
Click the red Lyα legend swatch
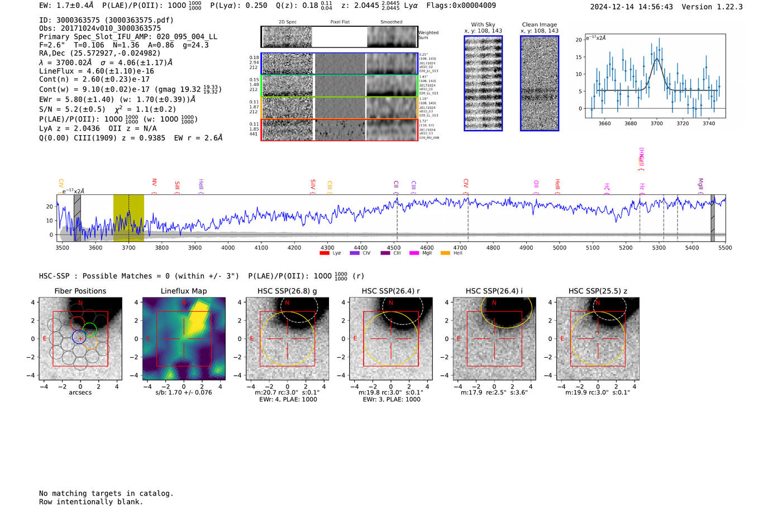(324, 253)
